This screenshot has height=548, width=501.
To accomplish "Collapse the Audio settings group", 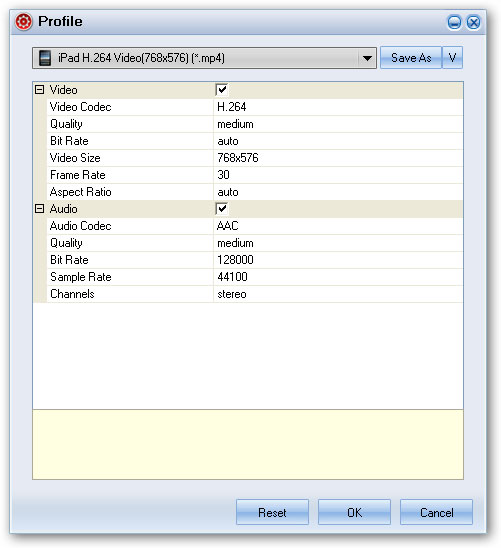I will pyautogui.click(x=39, y=209).
